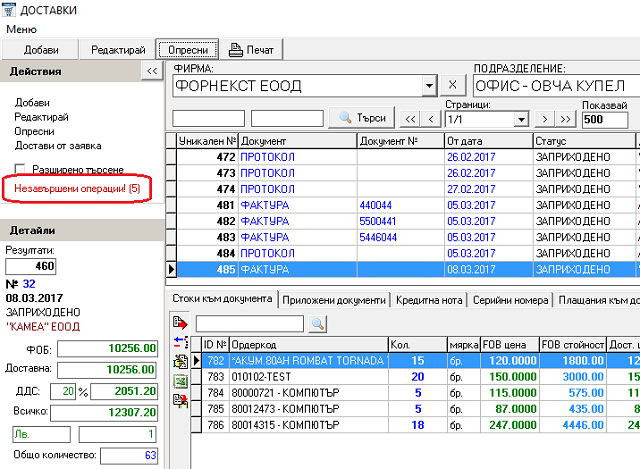Click the ПОДРАЗДЕЛЕНИЕ field ОФИС - ОВЧА КУПЕЛ
The height and width of the screenshot is (469, 640).
point(557,86)
